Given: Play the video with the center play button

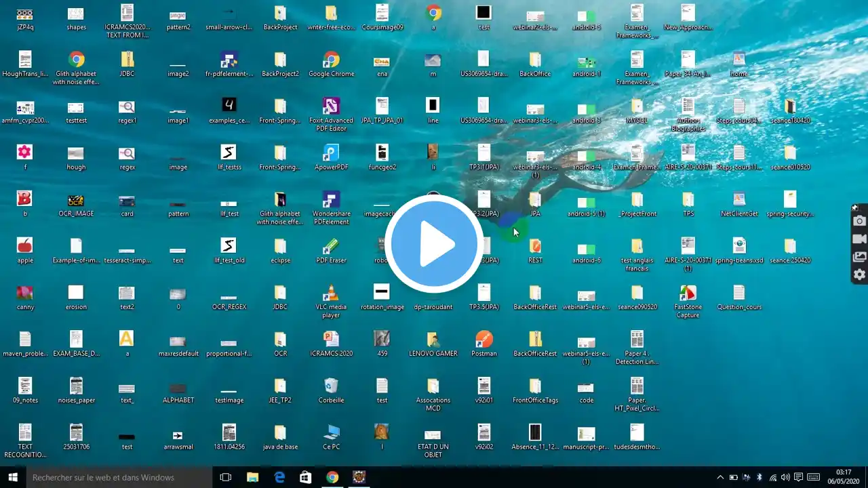Looking at the screenshot, I should 434,244.
